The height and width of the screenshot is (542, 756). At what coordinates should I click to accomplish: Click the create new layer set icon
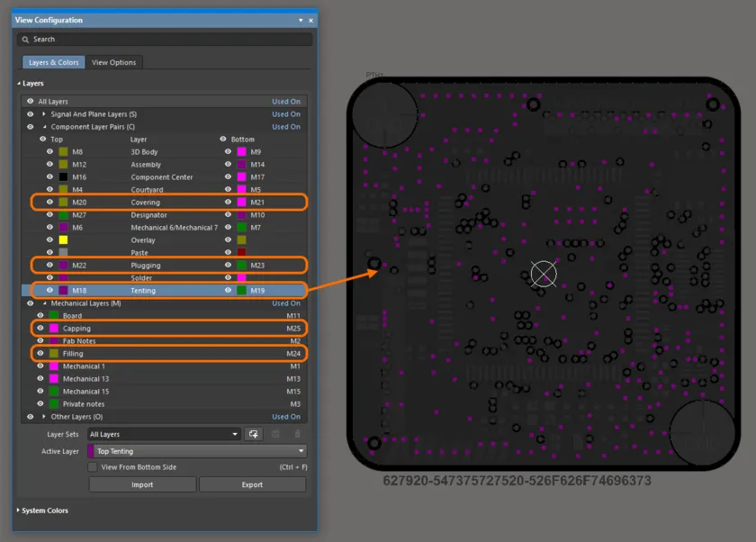(x=255, y=434)
